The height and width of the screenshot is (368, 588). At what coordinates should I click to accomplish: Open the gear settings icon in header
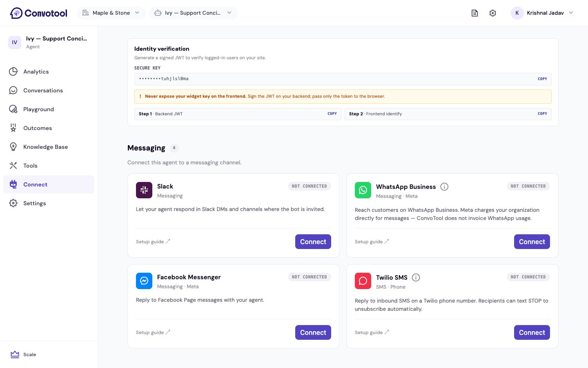pyautogui.click(x=493, y=13)
